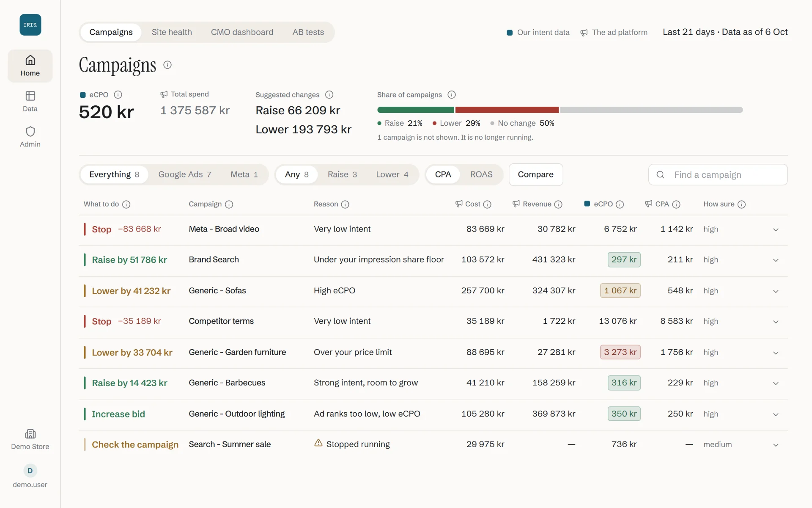Info icon beside Reason column header
Viewport: 812px width, 508px height.
click(345, 204)
